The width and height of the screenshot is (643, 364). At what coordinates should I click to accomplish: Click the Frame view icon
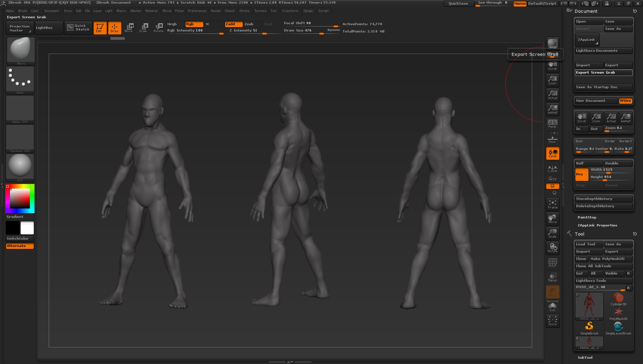pos(552,204)
